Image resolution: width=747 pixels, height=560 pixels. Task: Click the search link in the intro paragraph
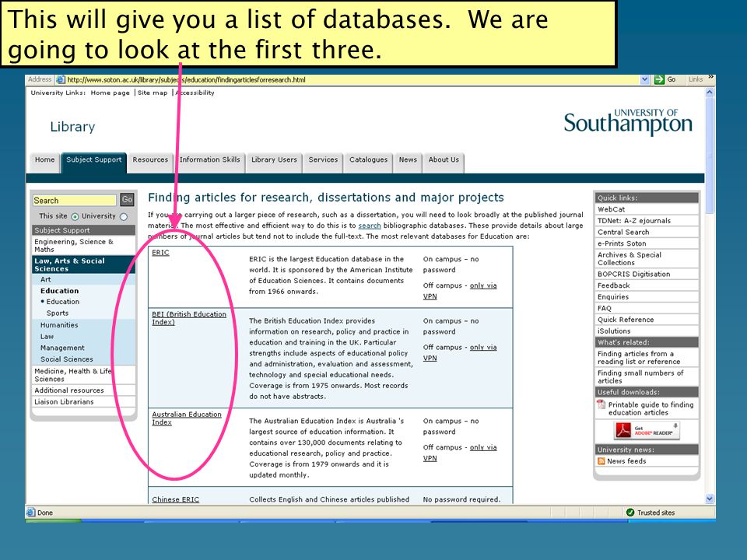(370, 226)
